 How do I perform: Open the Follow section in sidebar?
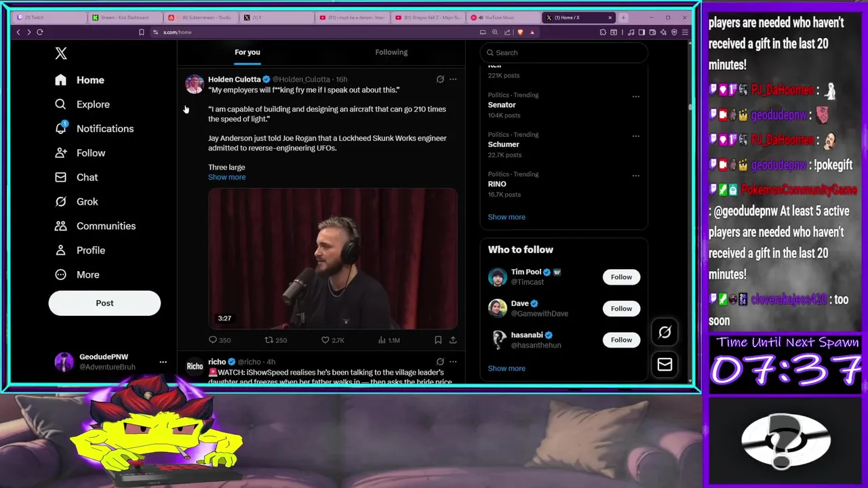[81, 153]
